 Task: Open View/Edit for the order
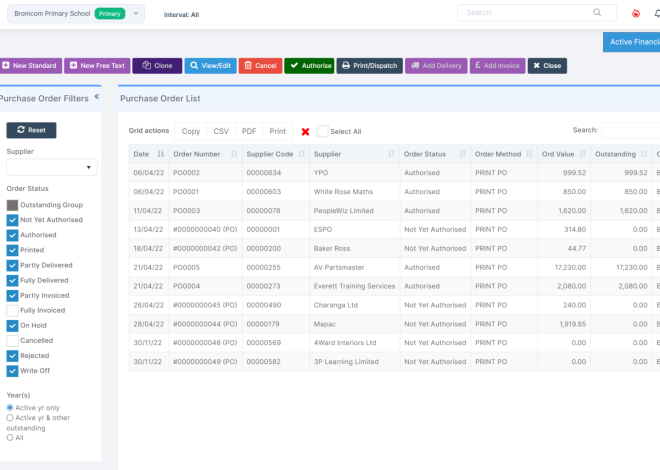(x=210, y=66)
